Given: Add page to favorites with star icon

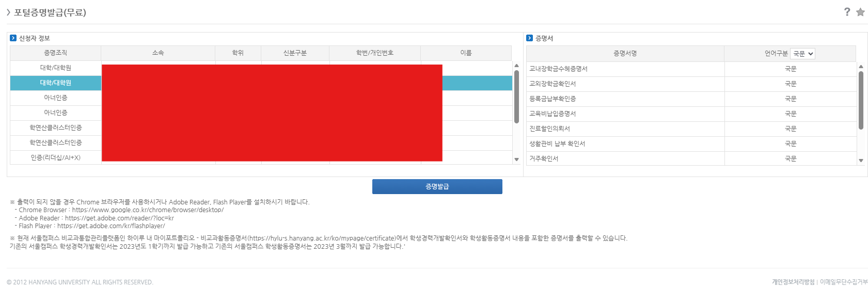Looking at the screenshot, I should pyautogui.click(x=860, y=12).
